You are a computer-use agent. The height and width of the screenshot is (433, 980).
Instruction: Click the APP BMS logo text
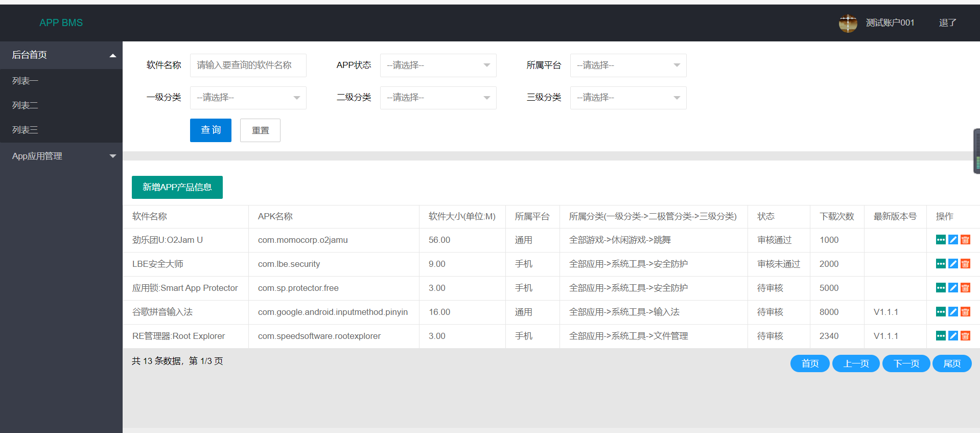point(61,23)
